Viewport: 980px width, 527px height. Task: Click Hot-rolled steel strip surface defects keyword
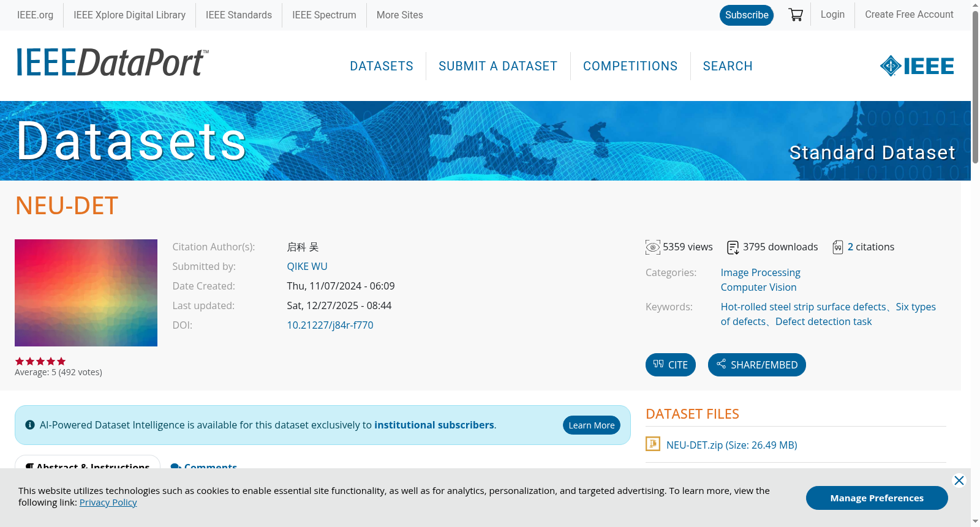point(803,307)
